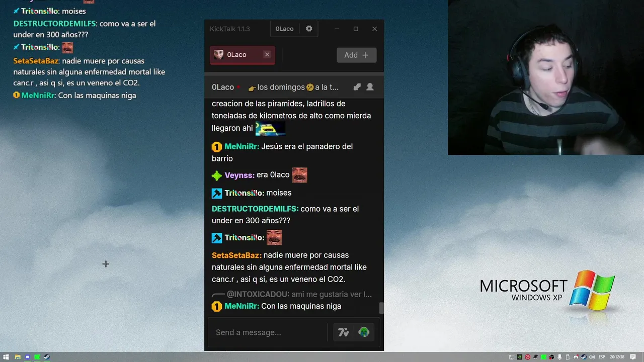The height and width of the screenshot is (362, 644).
Task: Click MeNniRr badge on 'Con las maquinas' message
Action: [x=217, y=306]
